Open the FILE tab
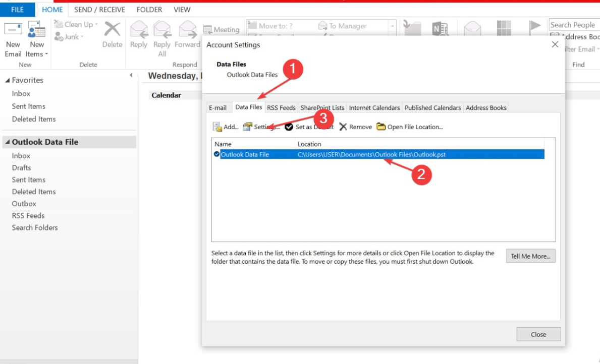Viewport: 600px width, 364px height. pyautogui.click(x=17, y=10)
